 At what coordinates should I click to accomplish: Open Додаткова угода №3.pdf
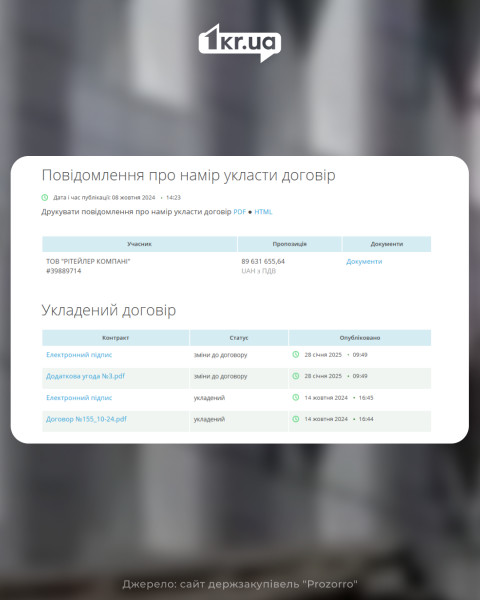85,376
